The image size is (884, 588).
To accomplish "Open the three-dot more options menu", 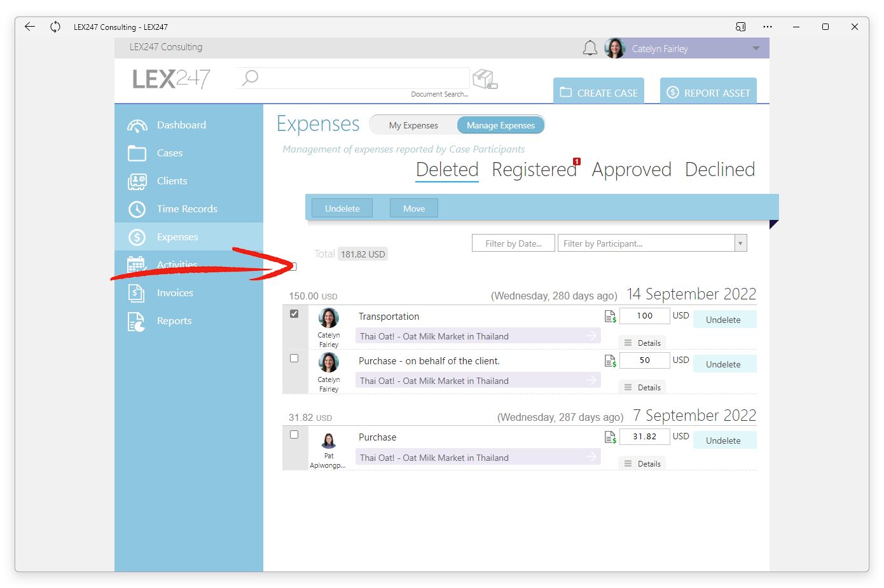I will [x=768, y=27].
